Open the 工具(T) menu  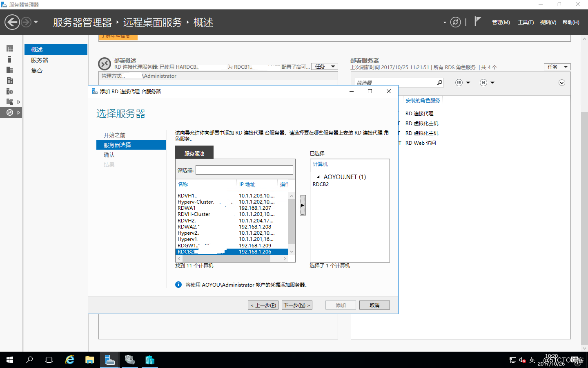pyautogui.click(x=526, y=22)
